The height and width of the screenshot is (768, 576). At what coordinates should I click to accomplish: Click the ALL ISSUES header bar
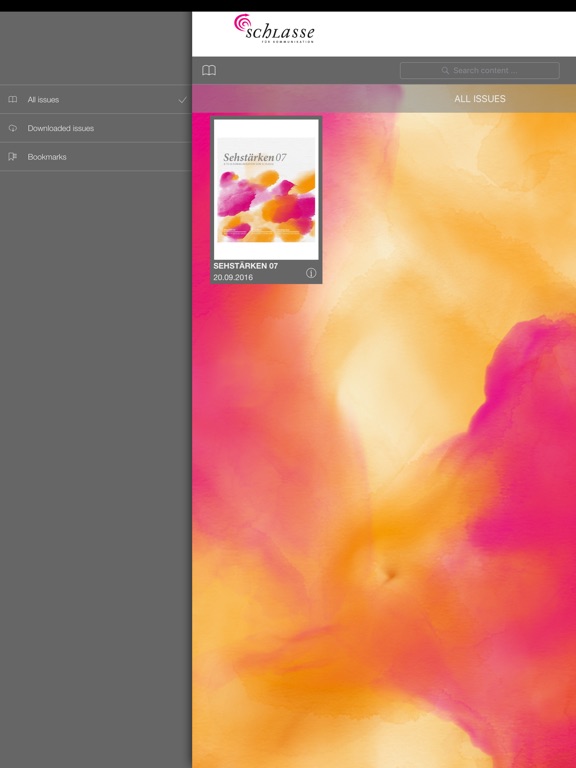point(384,98)
